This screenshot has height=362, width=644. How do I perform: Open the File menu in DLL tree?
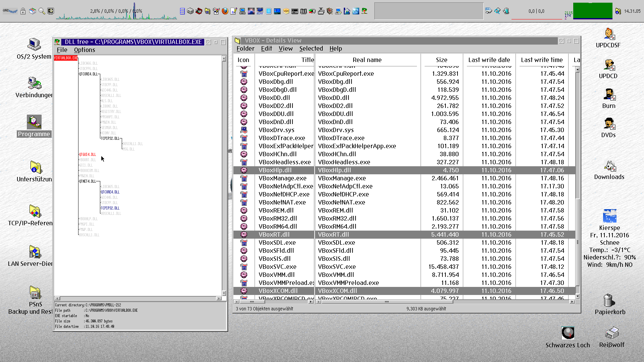62,50
